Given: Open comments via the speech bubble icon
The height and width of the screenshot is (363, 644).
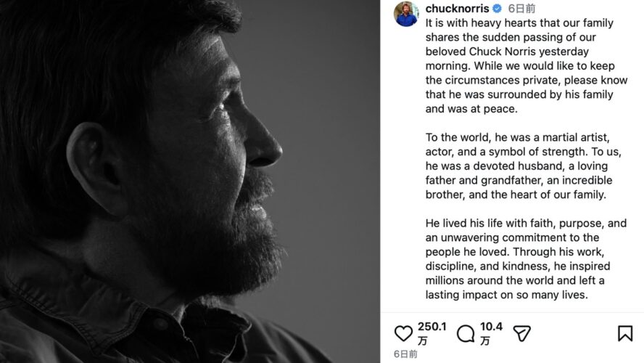Looking at the screenshot, I should click(466, 333).
